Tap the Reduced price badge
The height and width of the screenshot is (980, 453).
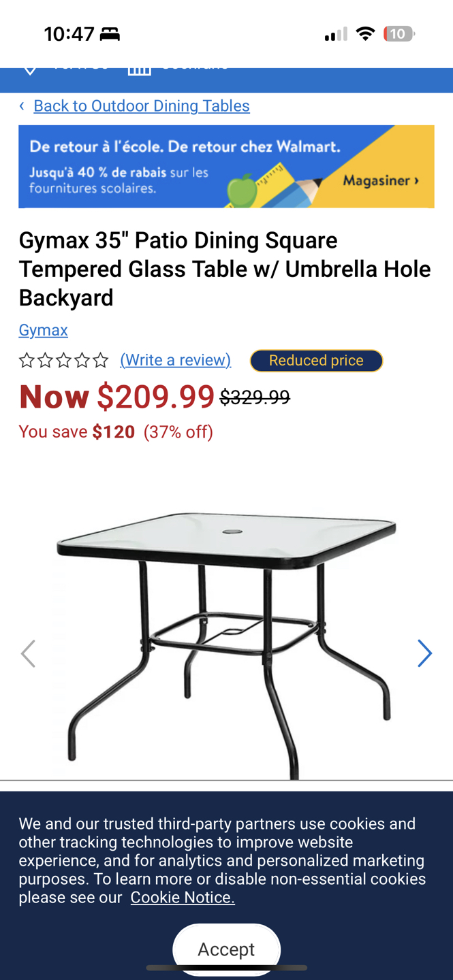coord(316,361)
